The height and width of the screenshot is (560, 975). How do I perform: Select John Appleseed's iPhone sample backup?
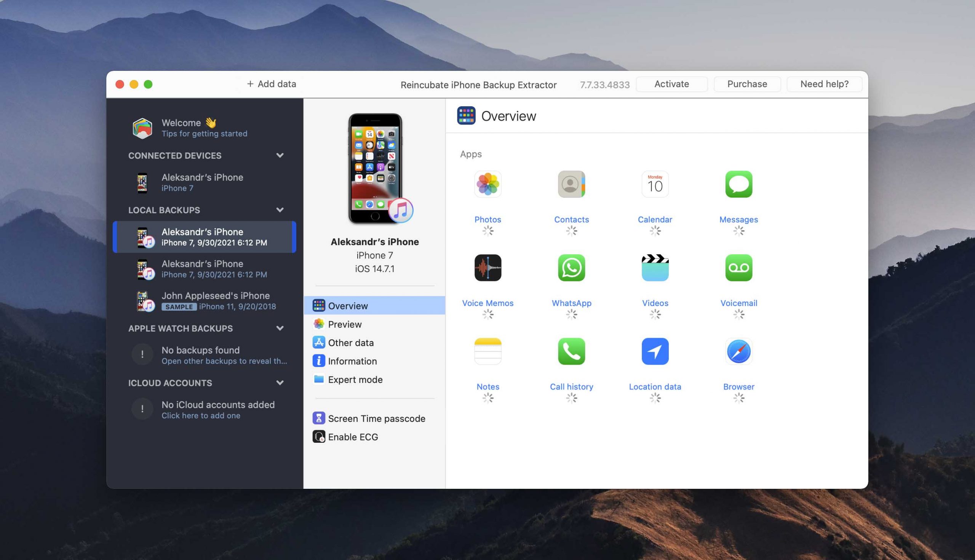[204, 301]
